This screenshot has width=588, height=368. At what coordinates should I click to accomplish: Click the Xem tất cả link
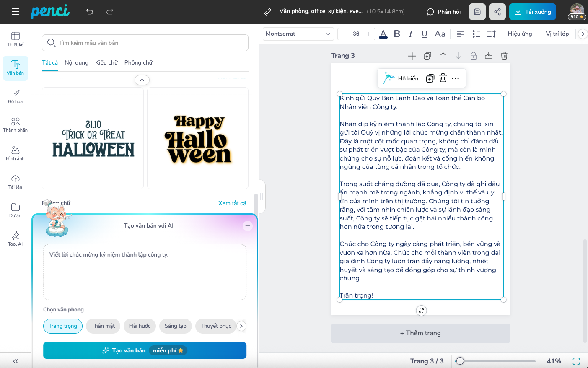[x=232, y=203]
